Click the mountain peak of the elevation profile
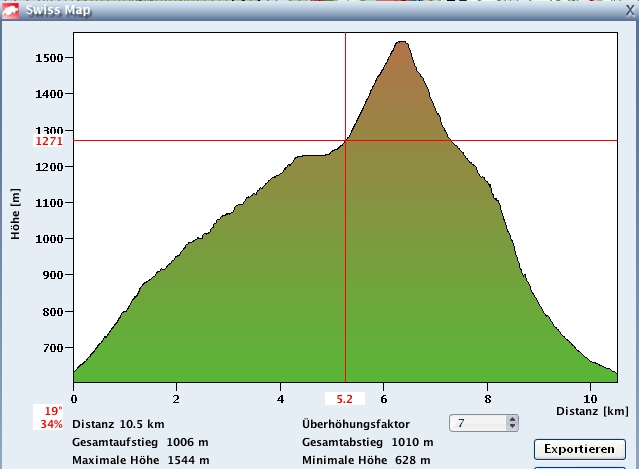Image resolution: width=639 pixels, height=469 pixels. pos(401,42)
